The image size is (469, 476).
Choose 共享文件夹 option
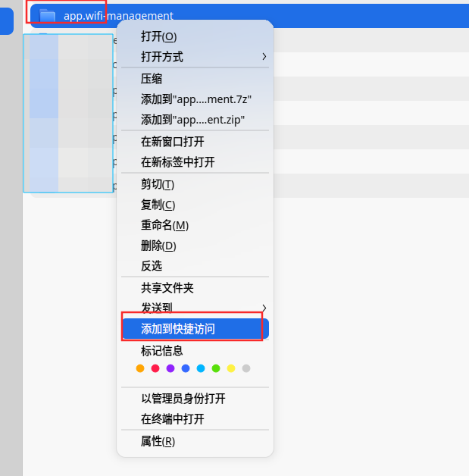point(195,288)
